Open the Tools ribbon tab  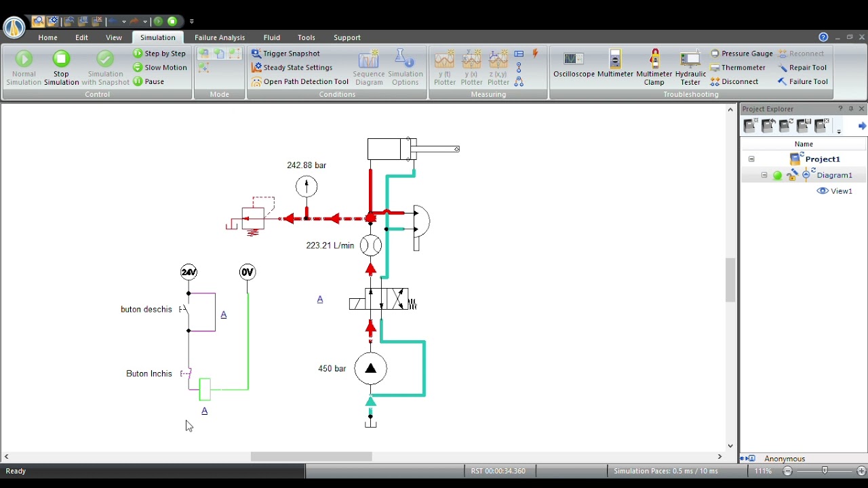pyautogui.click(x=306, y=37)
